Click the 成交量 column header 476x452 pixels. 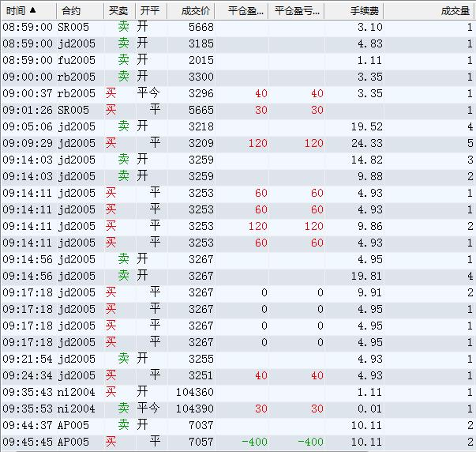429,11
